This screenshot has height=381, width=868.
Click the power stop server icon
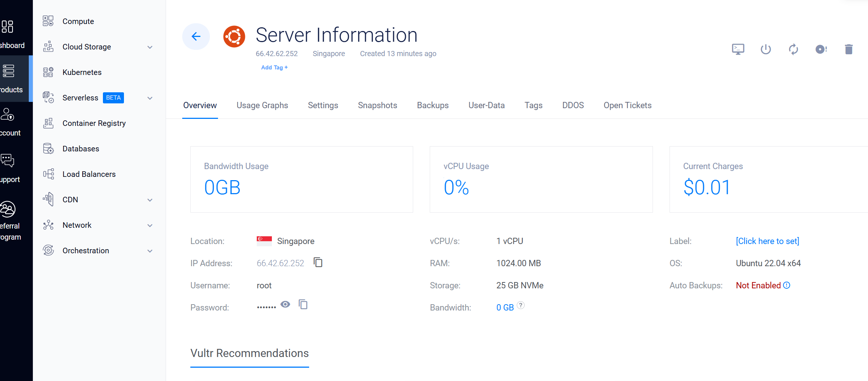[x=765, y=49]
